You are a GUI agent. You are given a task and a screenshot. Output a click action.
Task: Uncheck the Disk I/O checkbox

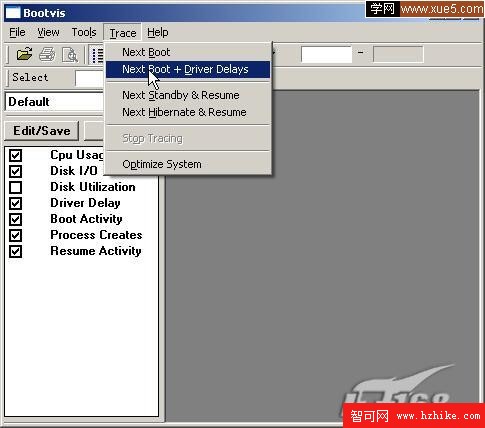coord(15,171)
